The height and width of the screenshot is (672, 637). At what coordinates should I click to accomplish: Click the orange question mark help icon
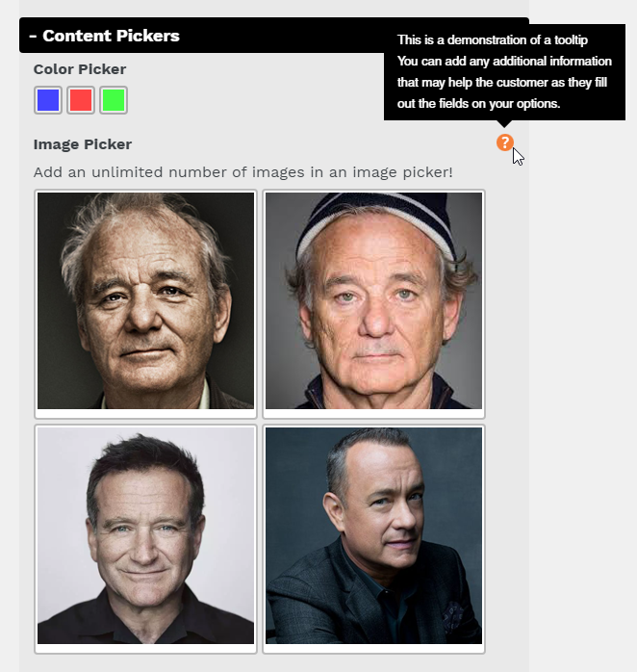pyautogui.click(x=504, y=142)
